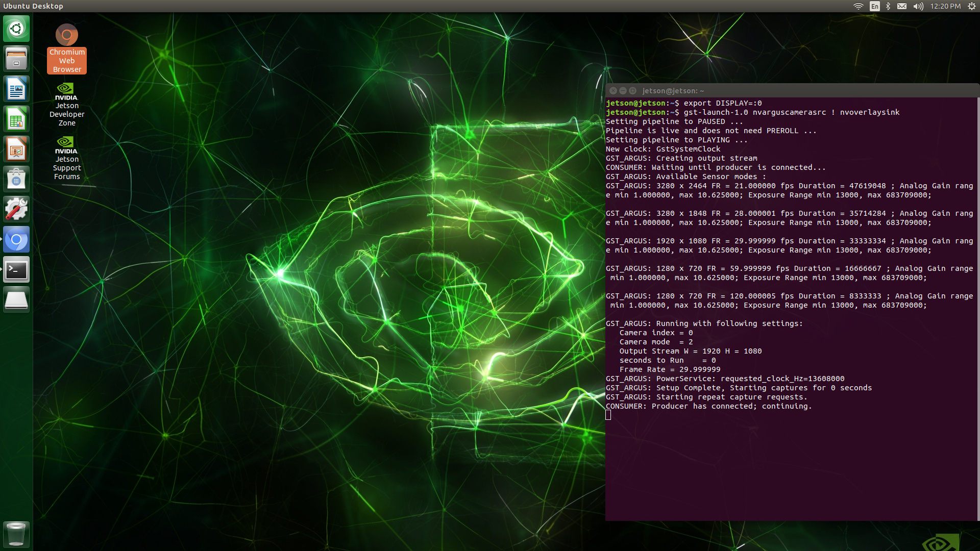The image size is (980, 551).
Task: Open Ubuntu Software store icon
Action: click(16, 180)
